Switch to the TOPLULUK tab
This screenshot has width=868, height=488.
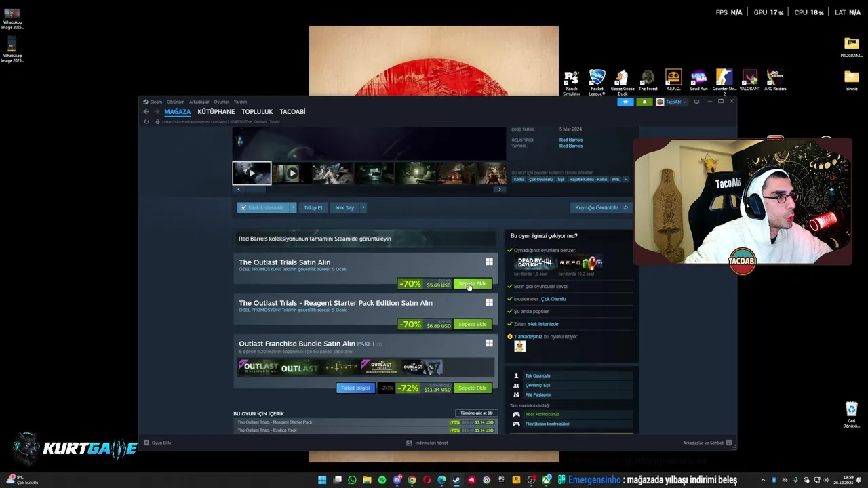coord(257,112)
